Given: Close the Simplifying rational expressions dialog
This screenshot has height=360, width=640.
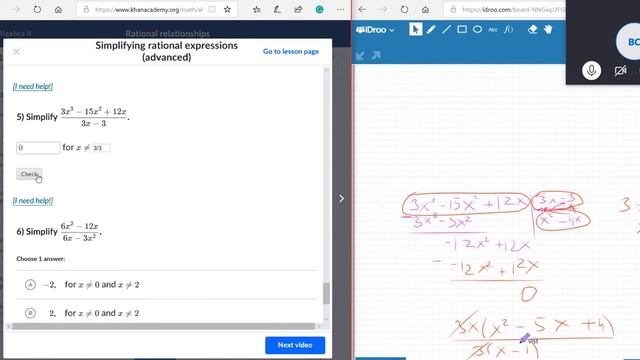Looking at the screenshot, I should coord(16,51).
